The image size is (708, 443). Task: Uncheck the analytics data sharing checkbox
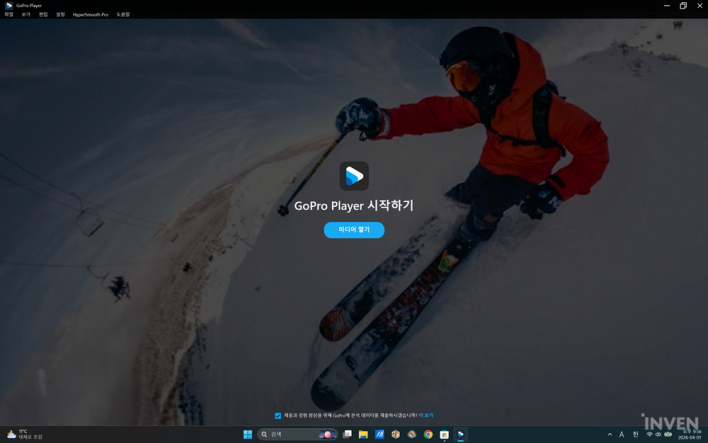click(278, 416)
